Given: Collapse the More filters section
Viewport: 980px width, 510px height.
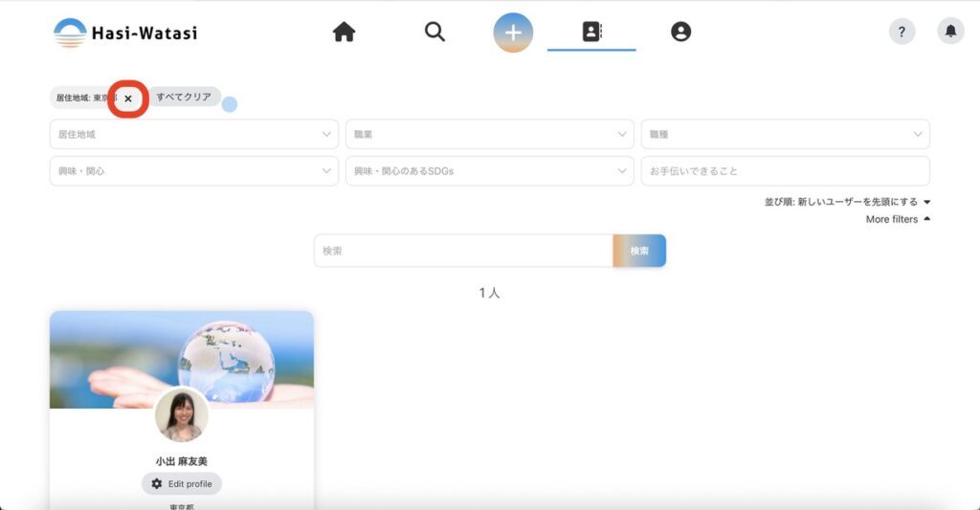Looking at the screenshot, I should coord(897,219).
